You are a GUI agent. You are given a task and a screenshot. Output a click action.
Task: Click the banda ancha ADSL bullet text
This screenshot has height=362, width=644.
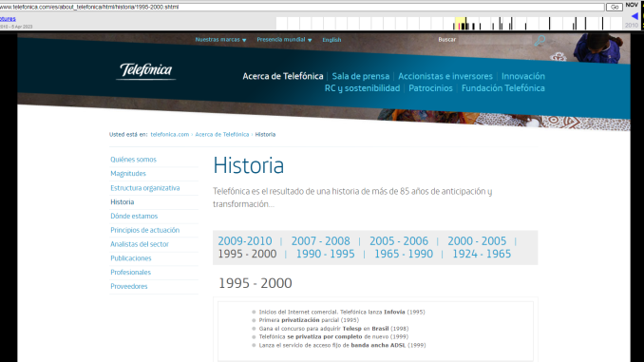coord(342,345)
